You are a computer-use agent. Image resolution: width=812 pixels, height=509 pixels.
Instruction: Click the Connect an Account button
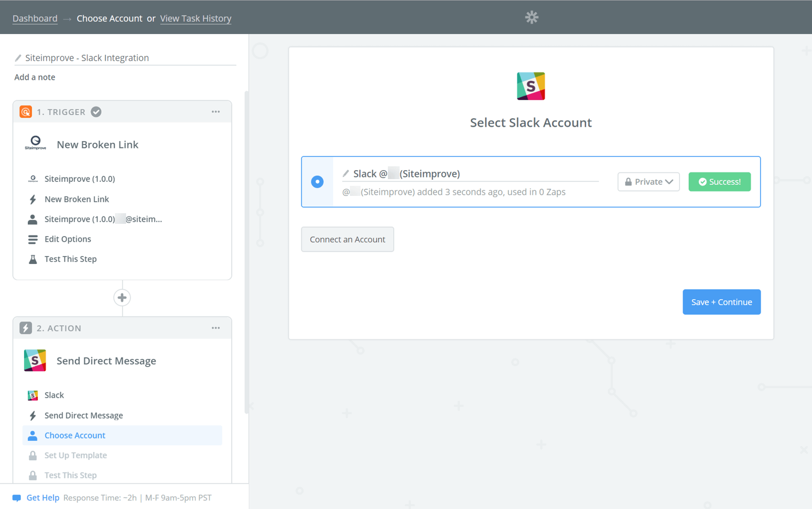click(347, 239)
